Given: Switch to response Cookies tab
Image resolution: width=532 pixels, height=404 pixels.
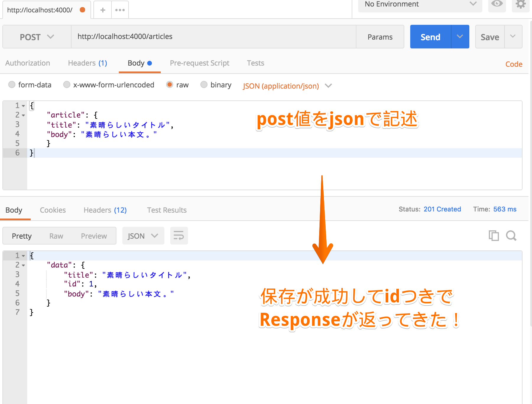Looking at the screenshot, I should click(53, 210).
